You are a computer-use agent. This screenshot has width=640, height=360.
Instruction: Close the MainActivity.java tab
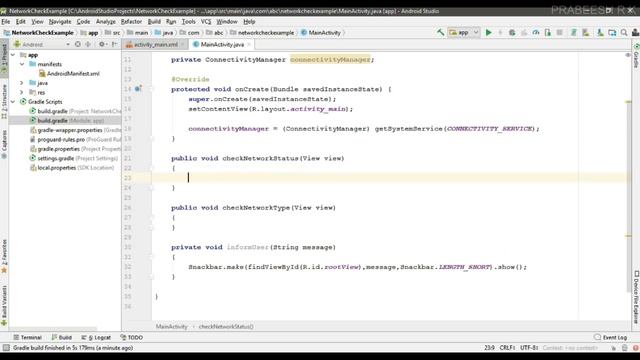tap(249, 44)
